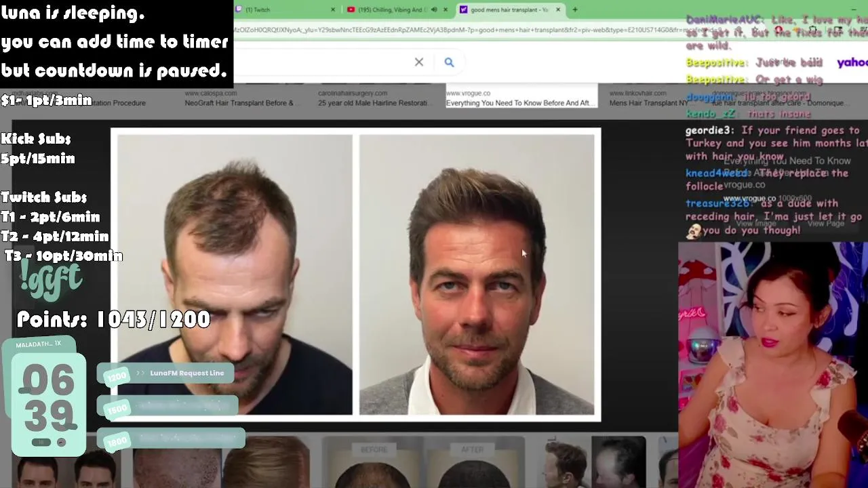Open the NeoGraft Hair Transplant Before result
The image size is (868, 488).
[x=239, y=103]
